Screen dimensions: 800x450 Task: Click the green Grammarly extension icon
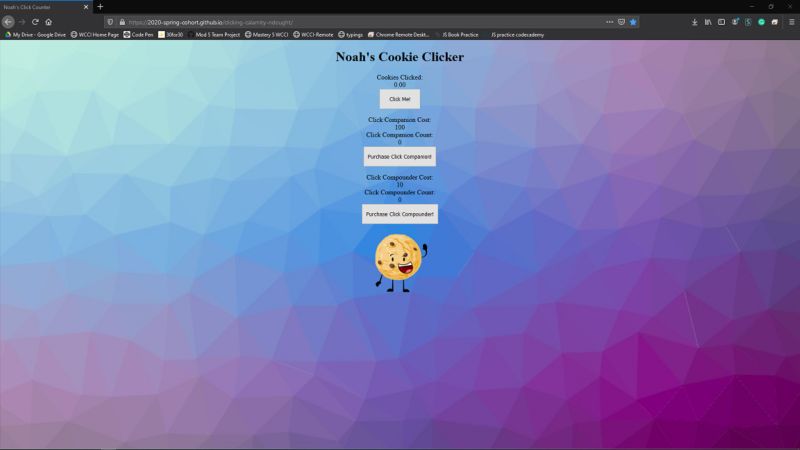point(761,22)
